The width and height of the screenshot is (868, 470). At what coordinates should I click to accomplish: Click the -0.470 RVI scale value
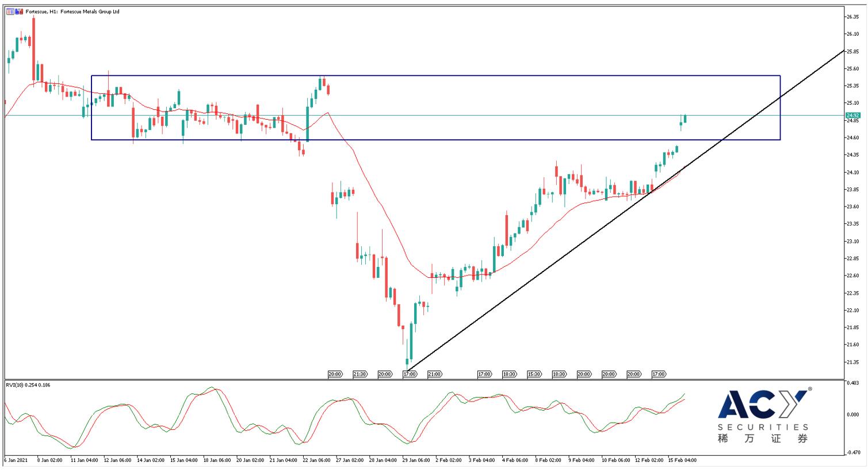852,453
